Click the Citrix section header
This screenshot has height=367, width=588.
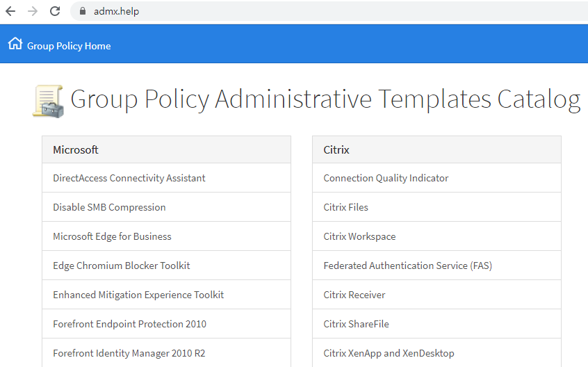click(437, 149)
